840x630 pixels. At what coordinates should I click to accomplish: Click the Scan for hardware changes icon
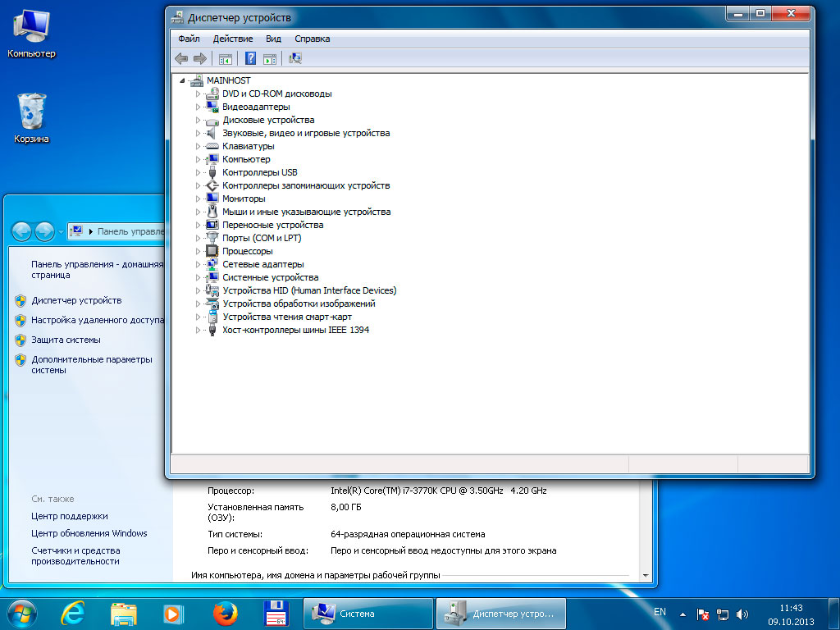[x=294, y=58]
